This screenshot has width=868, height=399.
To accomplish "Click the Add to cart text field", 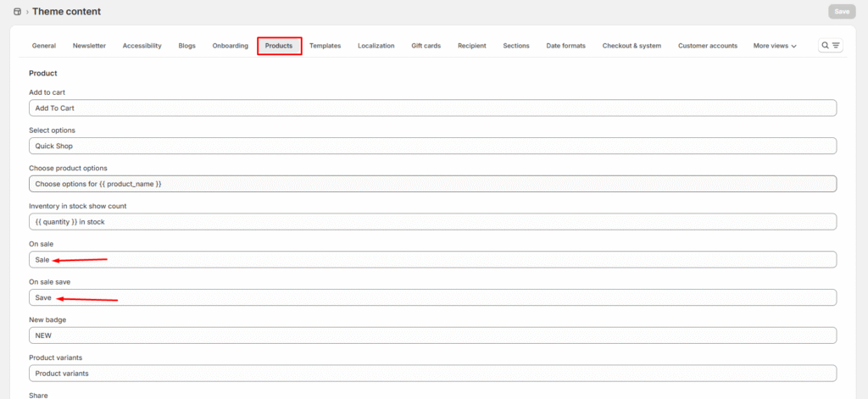I will coord(432,108).
